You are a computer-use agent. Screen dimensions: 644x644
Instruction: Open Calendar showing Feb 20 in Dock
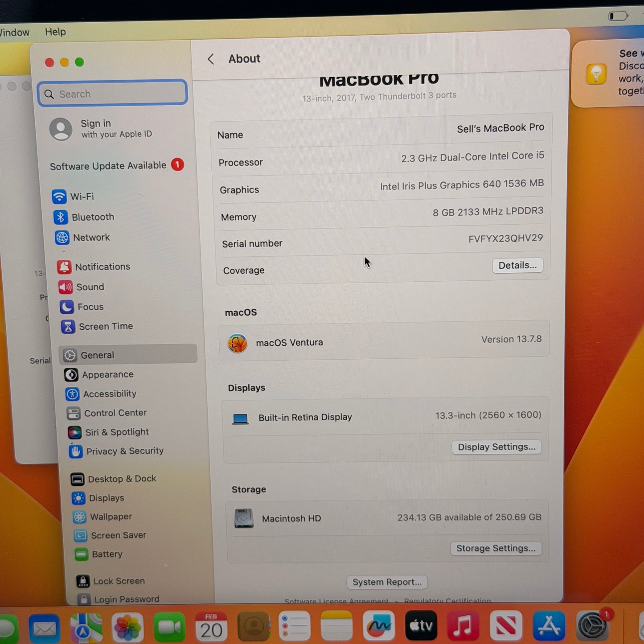(211, 627)
